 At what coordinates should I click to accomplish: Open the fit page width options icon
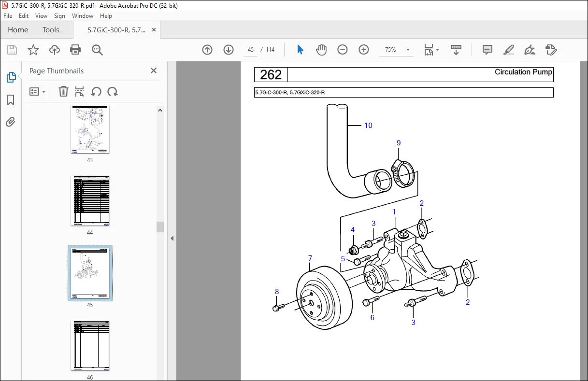pos(431,50)
